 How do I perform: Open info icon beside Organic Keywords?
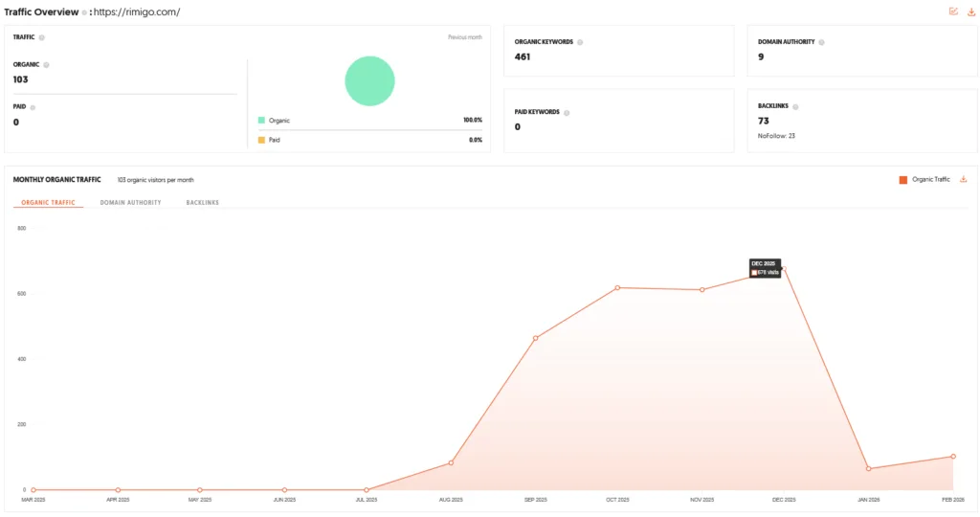pos(580,42)
